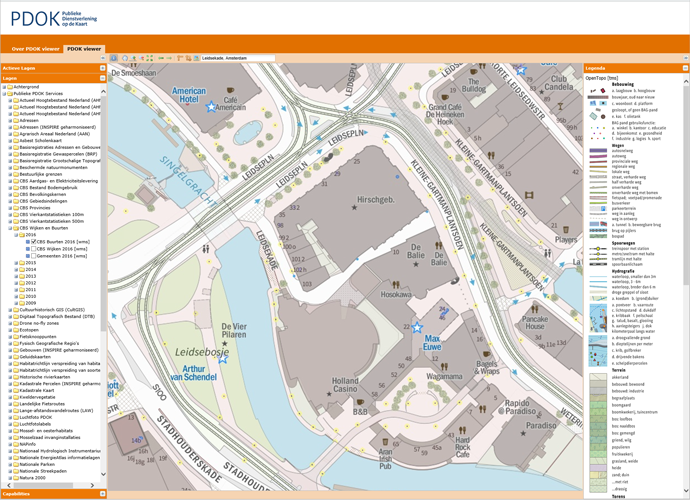Collapse the CBS Wijken en Buurten node
Viewport: 690px width, 500px height.
10,228
